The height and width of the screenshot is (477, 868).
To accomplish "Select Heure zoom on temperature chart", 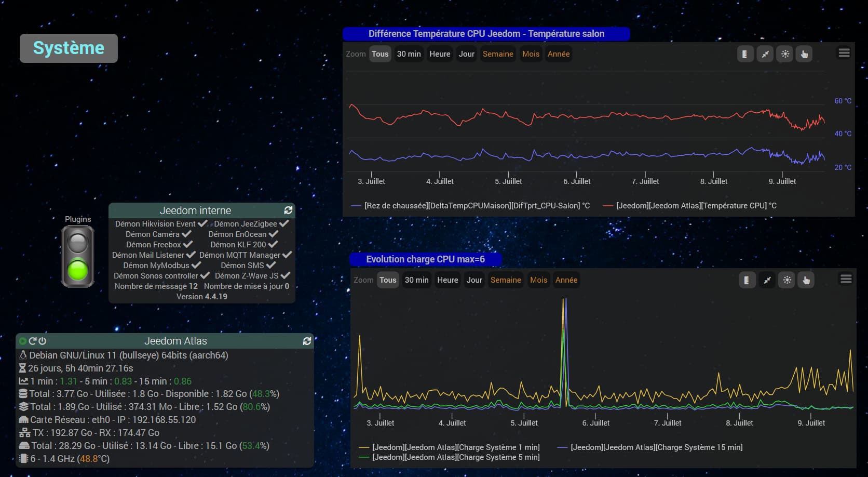I will coord(440,54).
